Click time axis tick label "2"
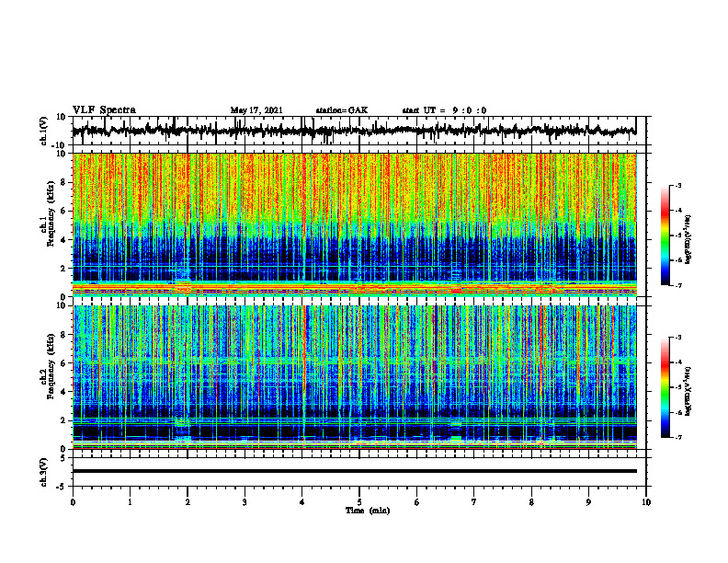 click(x=188, y=502)
